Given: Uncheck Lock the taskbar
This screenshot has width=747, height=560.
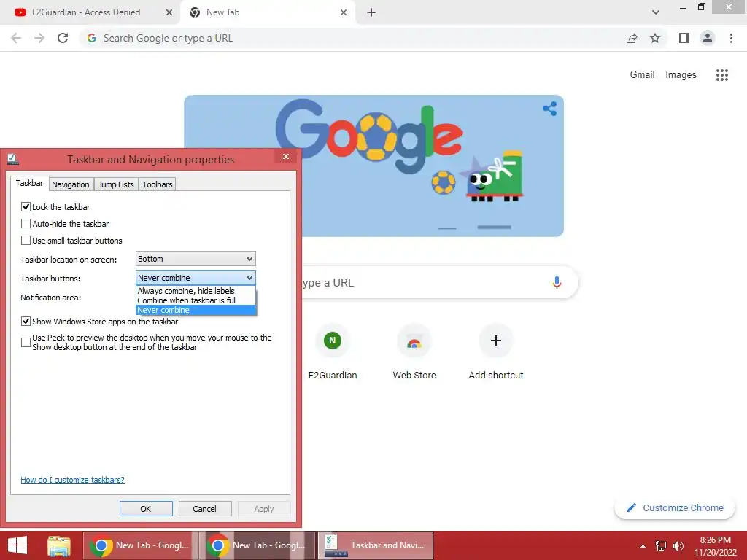Looking at the screenshot, I should pyautogui.click(x=26, y=206).
